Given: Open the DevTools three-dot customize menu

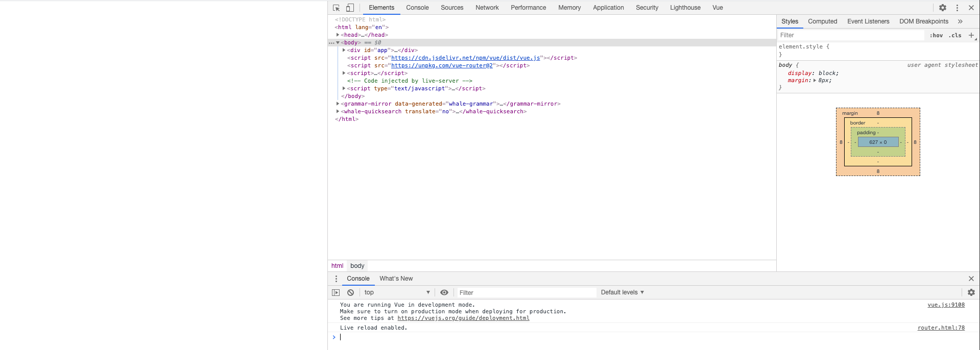Looking at the screenshot, I should pos(957,8).
